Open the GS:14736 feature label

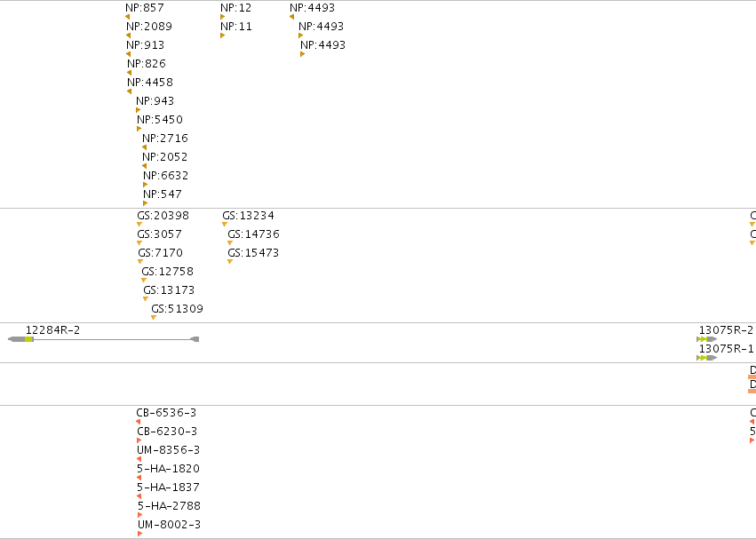tap(253, 234)
